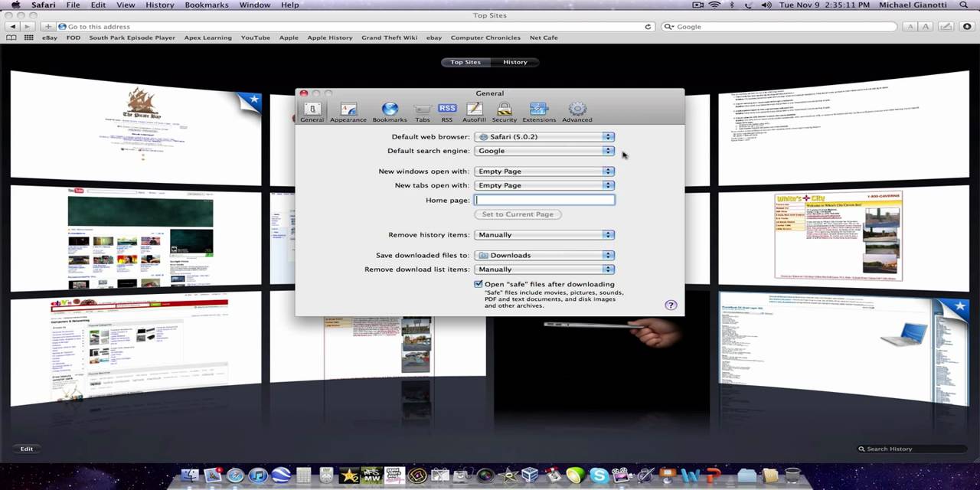Open the Google search field engine dropdown

(x=669, y=27)
